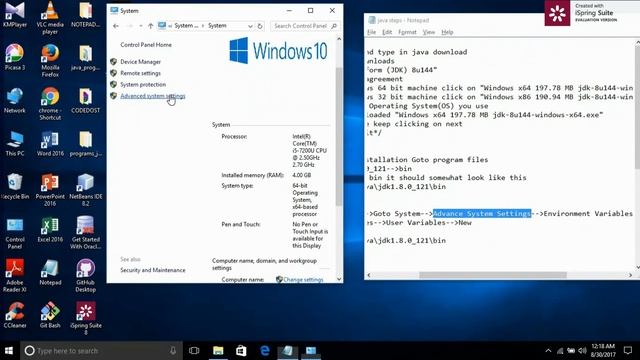Open Notepad View menu

(429, 32)
